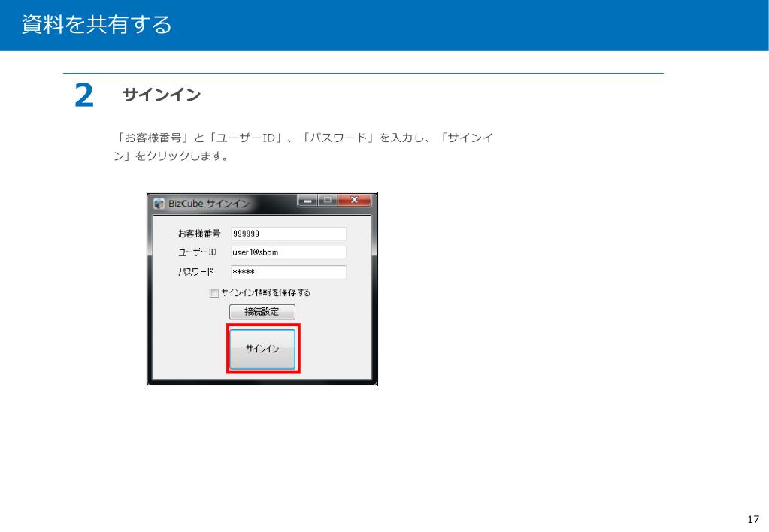This screenshot has width=769, height=532.
Task: Click the BizCube サインイン title bar text
Action: (209, 204)
